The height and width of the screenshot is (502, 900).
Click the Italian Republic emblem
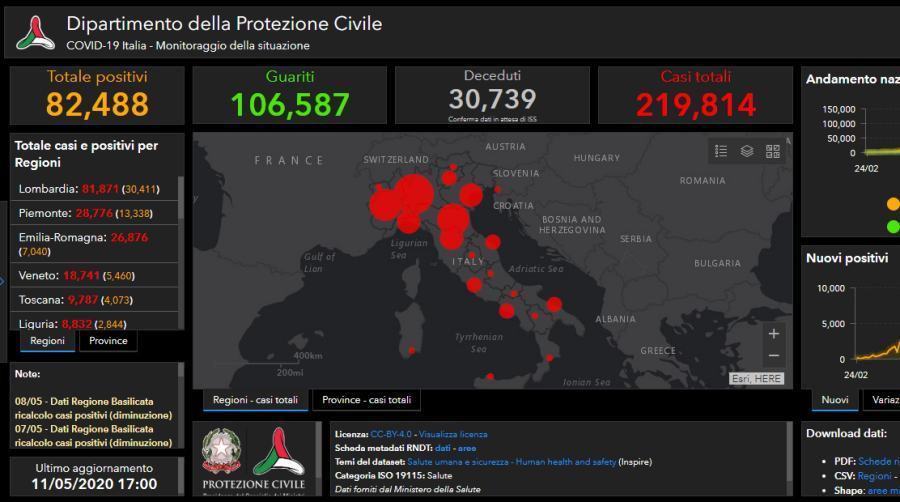pos(222,452)
